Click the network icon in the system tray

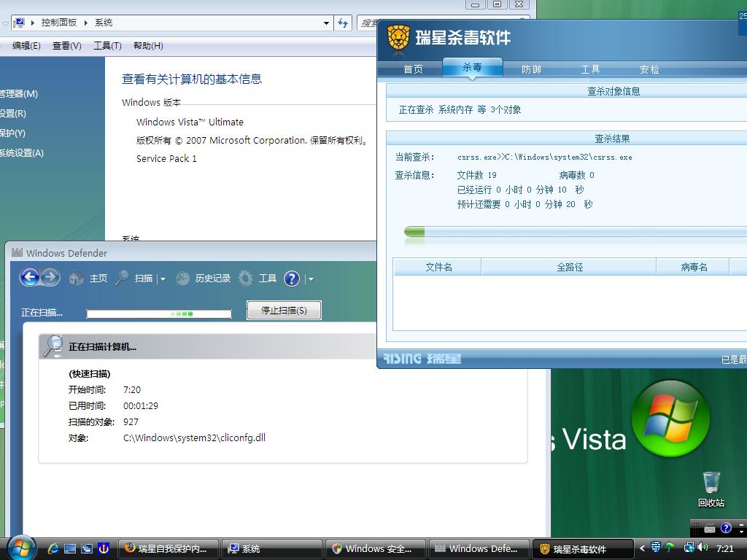[x=689, y=548]
